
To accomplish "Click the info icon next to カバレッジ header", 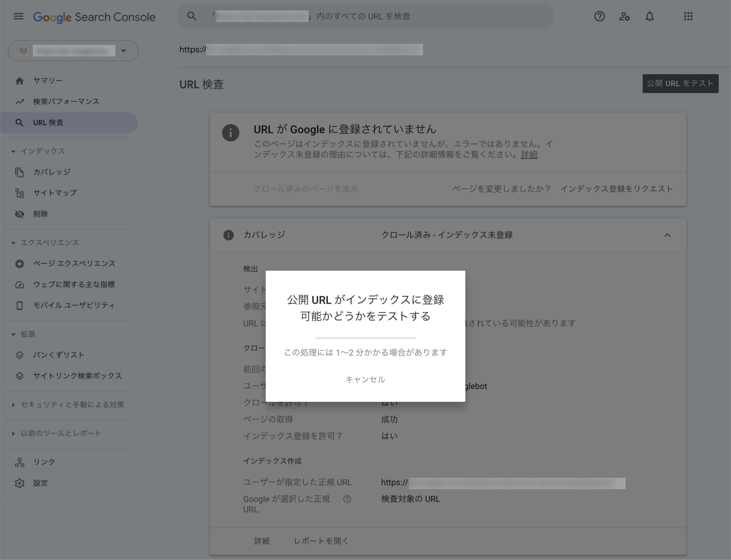I will 228,235.
